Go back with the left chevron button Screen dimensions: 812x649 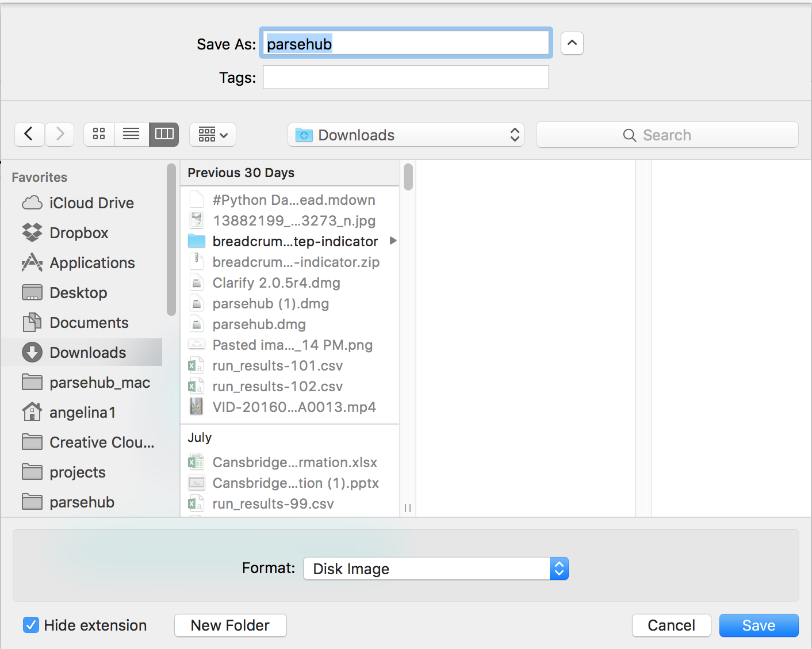(x=29, y=135)
